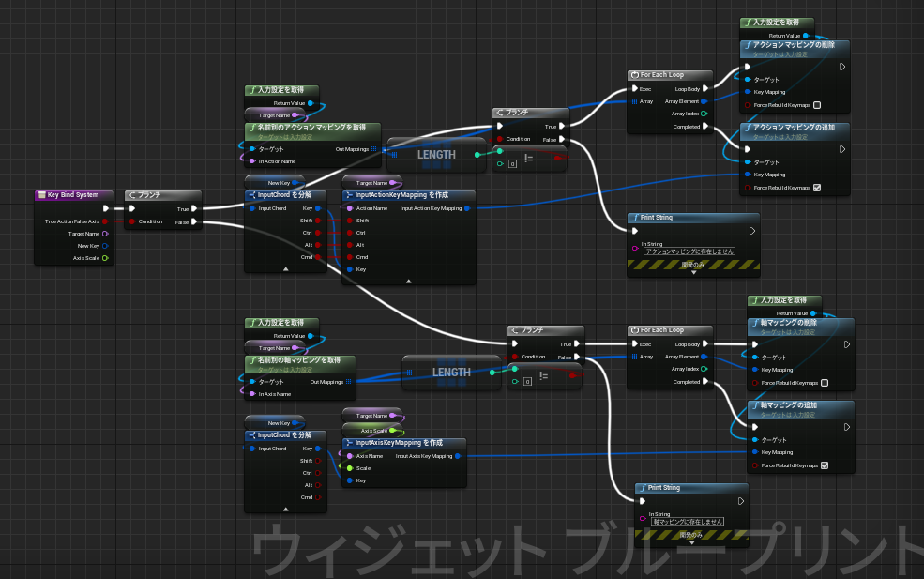Image resolution: width=924 pixels, height=579 pixels.
Task: Select the InputAxisKeyMapping を作成 node title
Action: click(x=399, y=443)
